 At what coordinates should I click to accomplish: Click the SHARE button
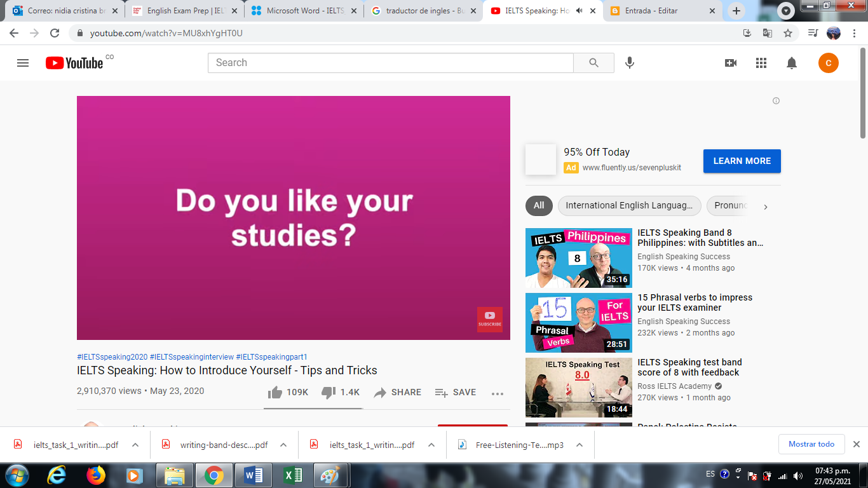(398, 393)
